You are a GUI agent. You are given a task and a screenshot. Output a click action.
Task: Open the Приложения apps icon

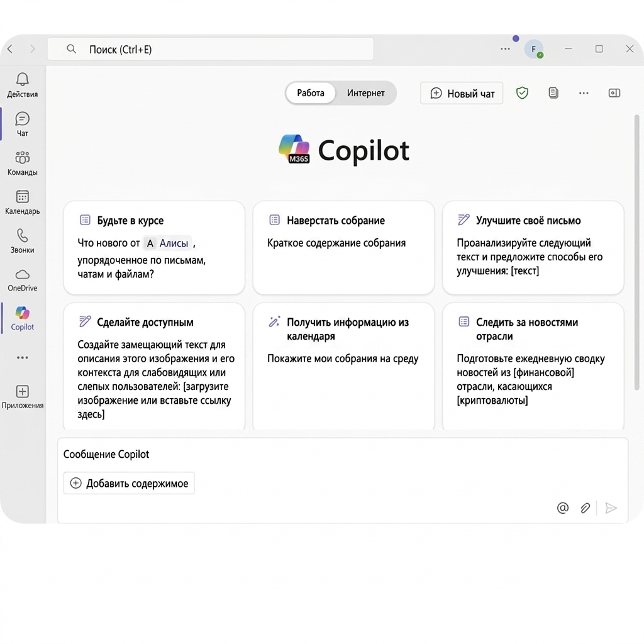tap(22, 397)
